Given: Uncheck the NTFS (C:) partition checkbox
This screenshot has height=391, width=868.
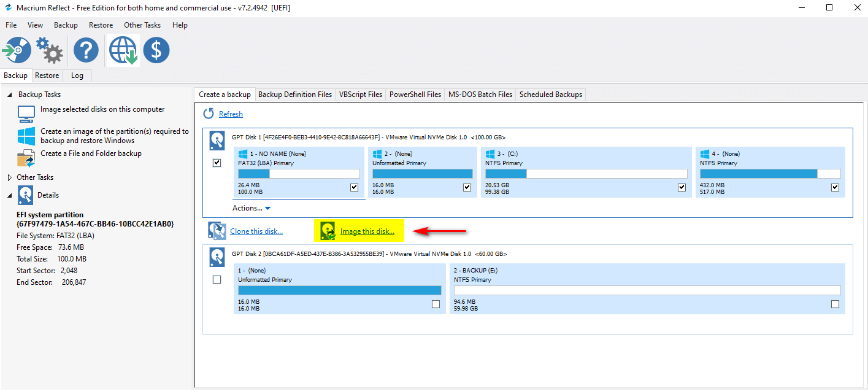Looking at the screenshot, I should point(682,187).
